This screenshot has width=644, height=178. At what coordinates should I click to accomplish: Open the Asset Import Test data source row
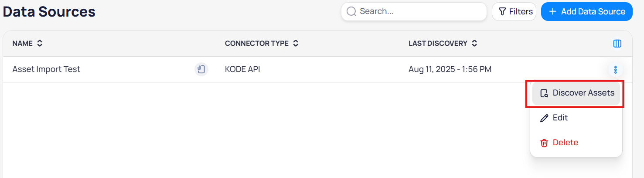point(46,69)
